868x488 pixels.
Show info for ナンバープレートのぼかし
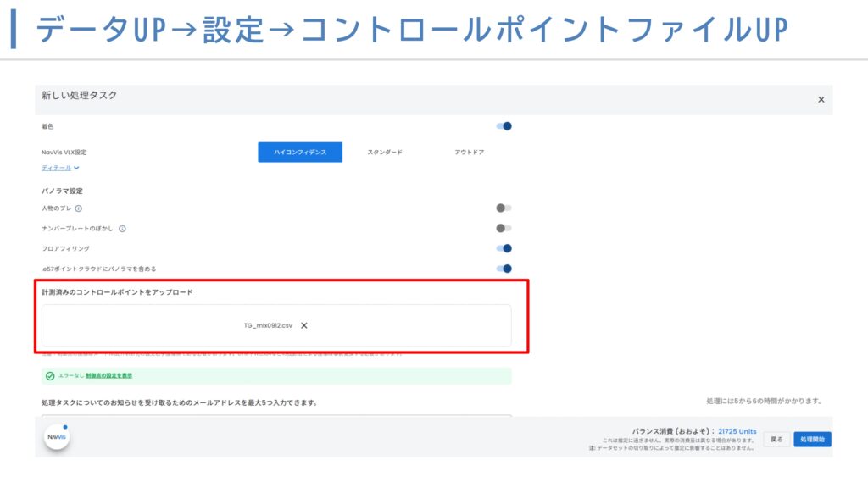[122, 229]
